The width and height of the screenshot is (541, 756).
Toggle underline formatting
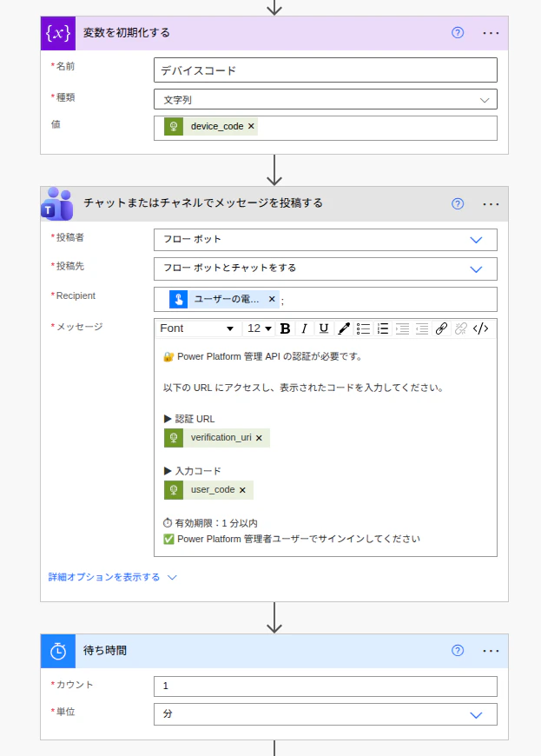tap(324, 328)
